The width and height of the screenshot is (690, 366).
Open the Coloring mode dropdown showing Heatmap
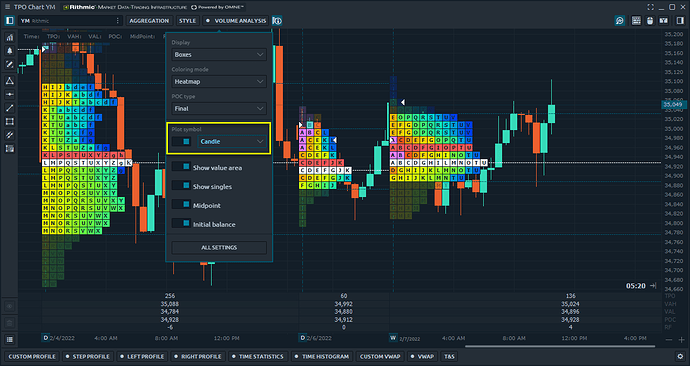tap(219, 81)
